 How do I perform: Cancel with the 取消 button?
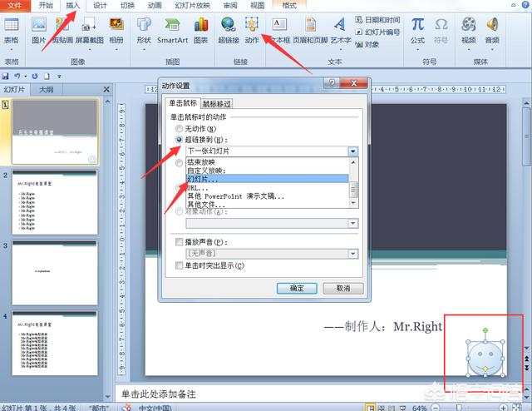[343, 288]
